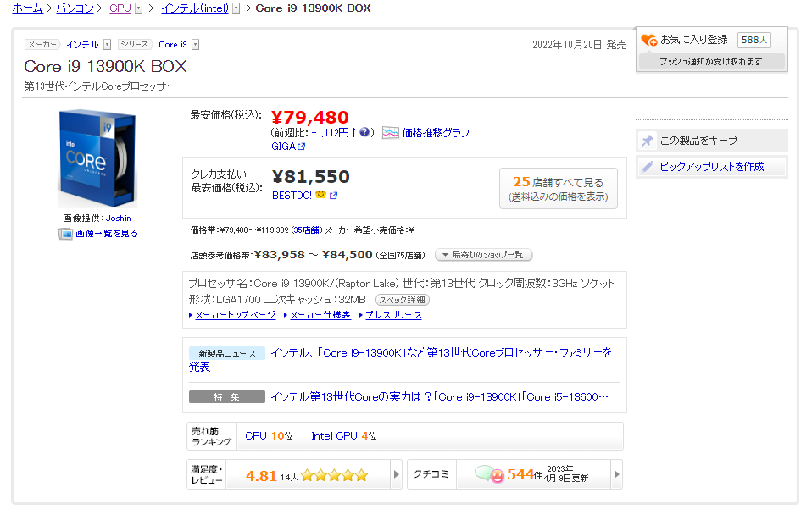812x509 pixels.
Task: Click the GIGA shop link
Action: [284, 147]
